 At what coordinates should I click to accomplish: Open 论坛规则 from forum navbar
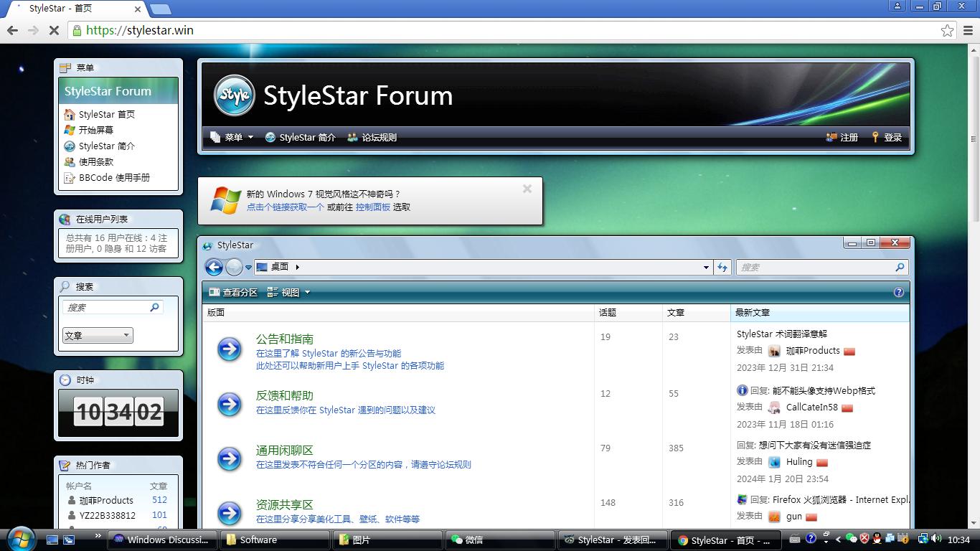coord(372,137)
